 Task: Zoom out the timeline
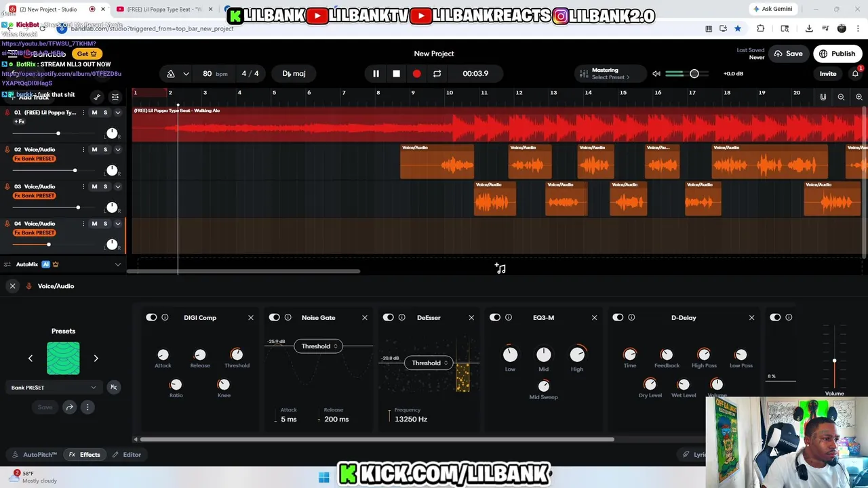point(841,97)
